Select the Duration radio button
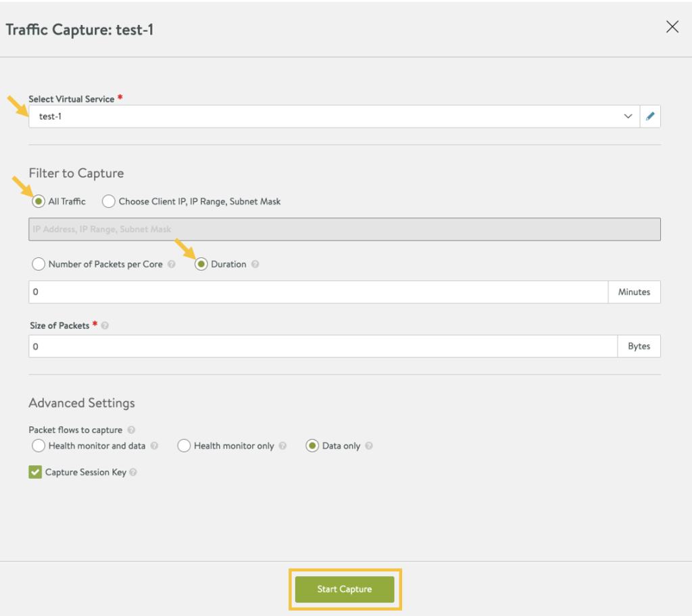 [201, 264]
